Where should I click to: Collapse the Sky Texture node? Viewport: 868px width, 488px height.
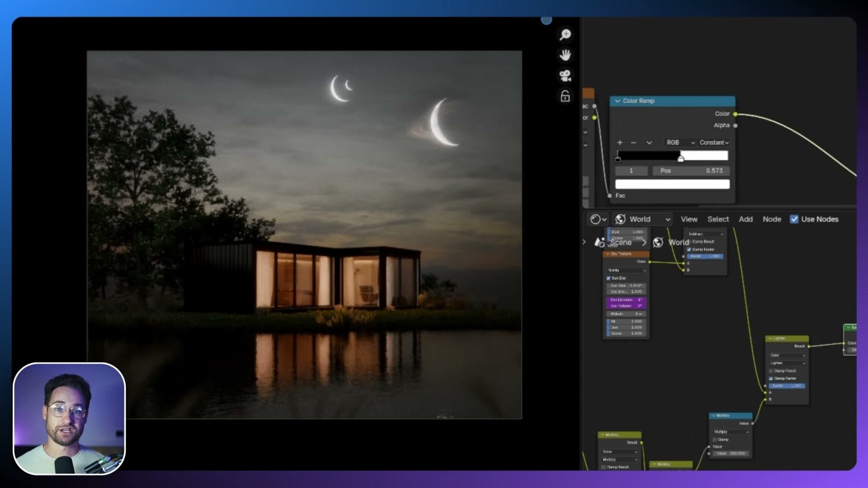point(608,254)
